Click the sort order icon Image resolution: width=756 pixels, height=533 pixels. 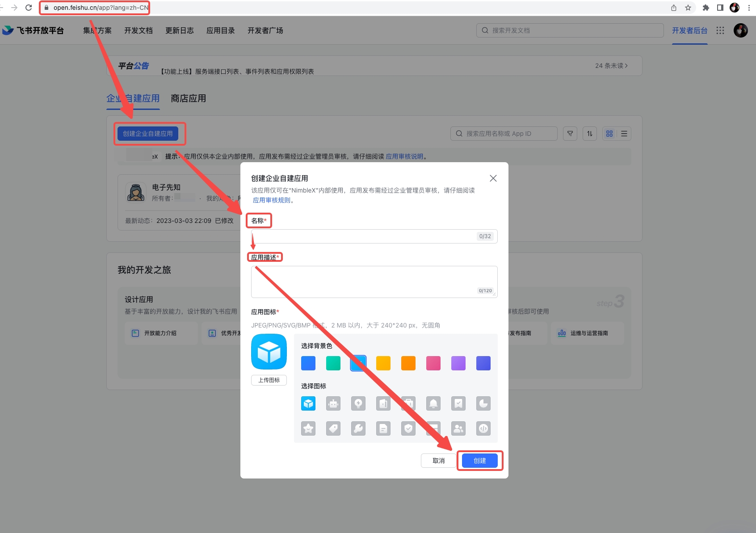pos(590,134)
